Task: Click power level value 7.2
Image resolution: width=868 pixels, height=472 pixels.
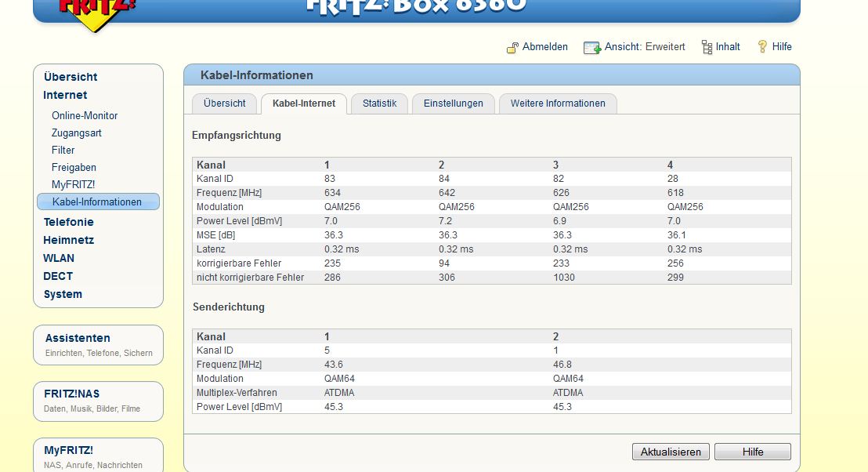Action: coord(445,221)
